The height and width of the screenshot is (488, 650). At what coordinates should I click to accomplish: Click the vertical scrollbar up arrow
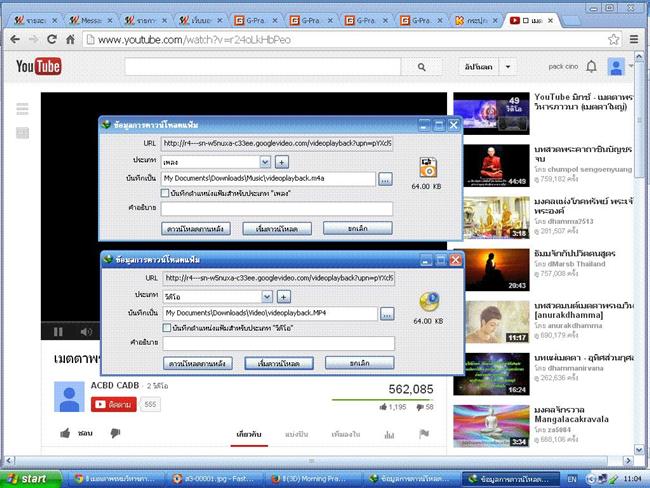639,57
